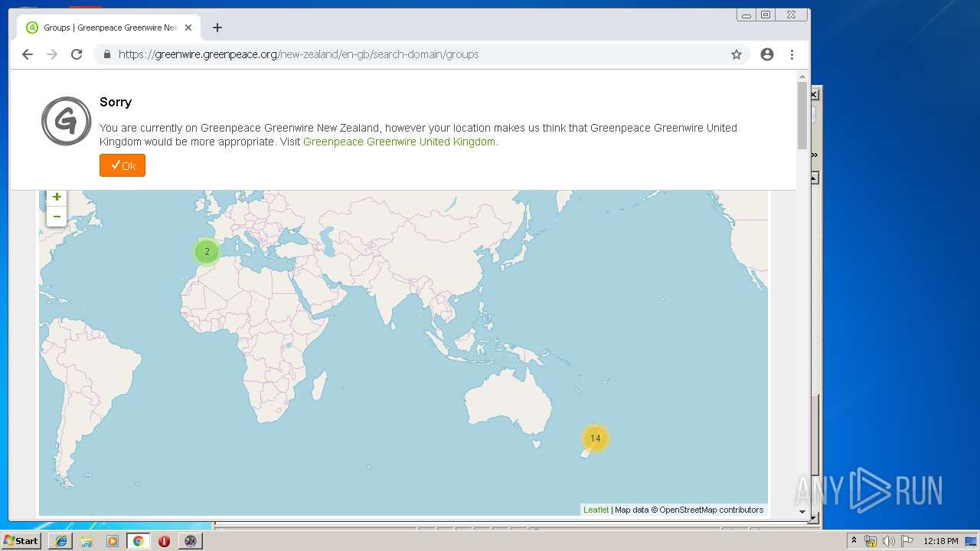This screenshot has height=551, width=980.
Task: Confirm with the orange Ok button
Action: 122,165
